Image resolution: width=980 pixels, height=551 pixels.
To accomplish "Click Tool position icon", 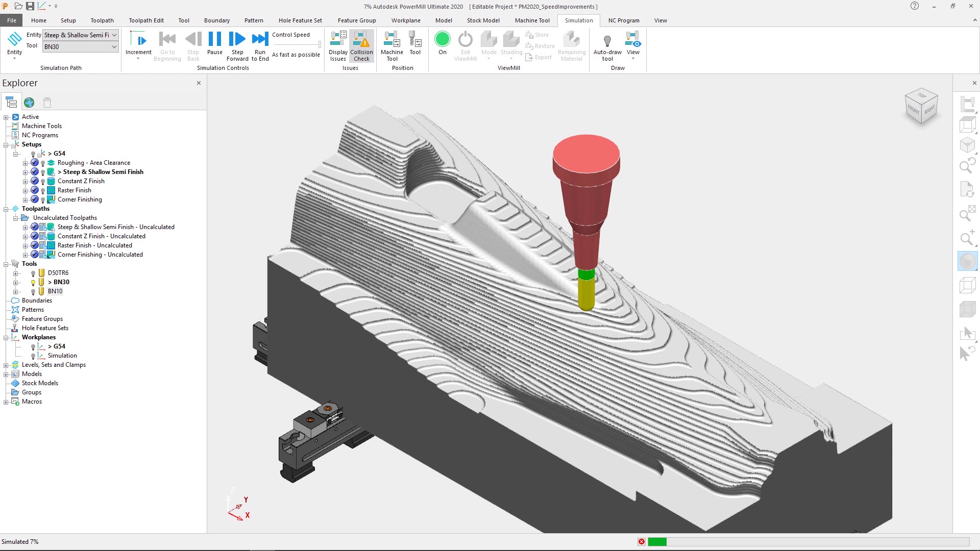I will [415, 43].
